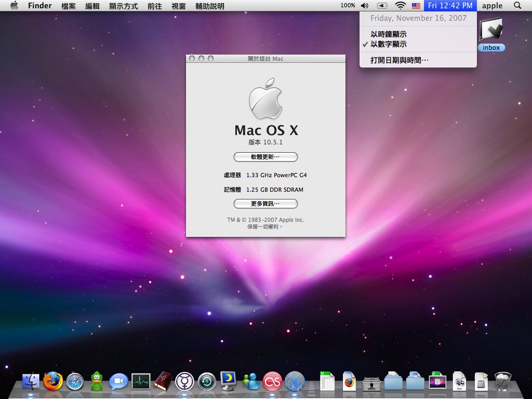Open the Last.fm Dock icon
Viewport: 532px width, 399px height.
coord(272,382)
